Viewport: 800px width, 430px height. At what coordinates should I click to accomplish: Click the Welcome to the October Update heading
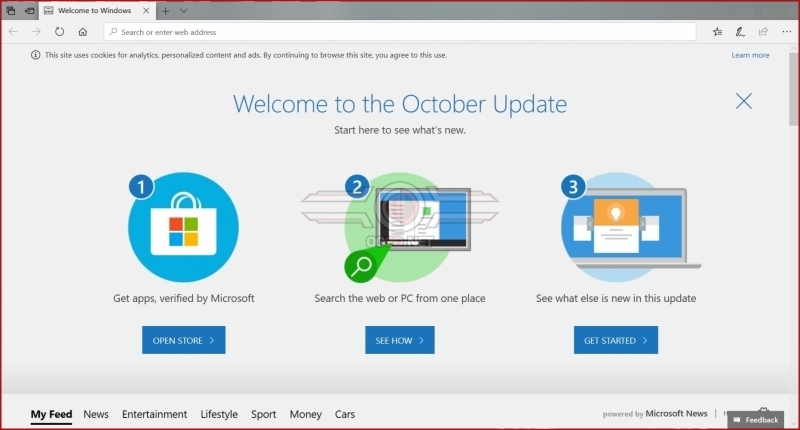pos(400,104)
